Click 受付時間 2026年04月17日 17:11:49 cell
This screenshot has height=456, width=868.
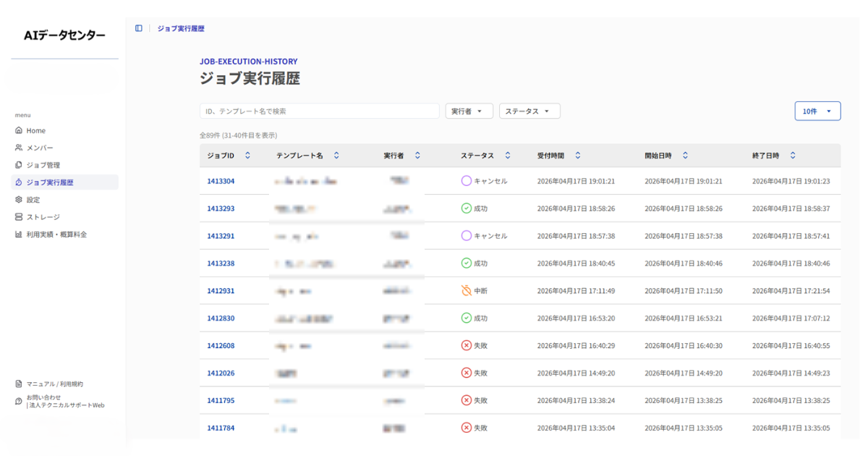coord(576,291)
